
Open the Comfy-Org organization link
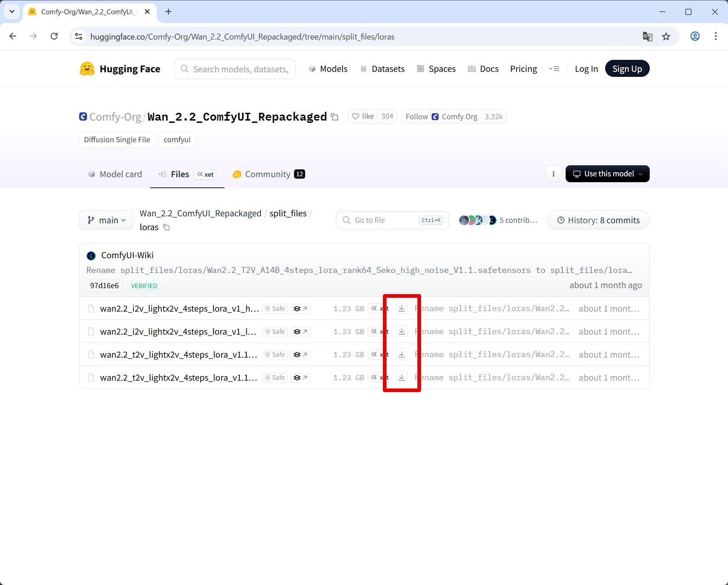click(x=115, y=116)
